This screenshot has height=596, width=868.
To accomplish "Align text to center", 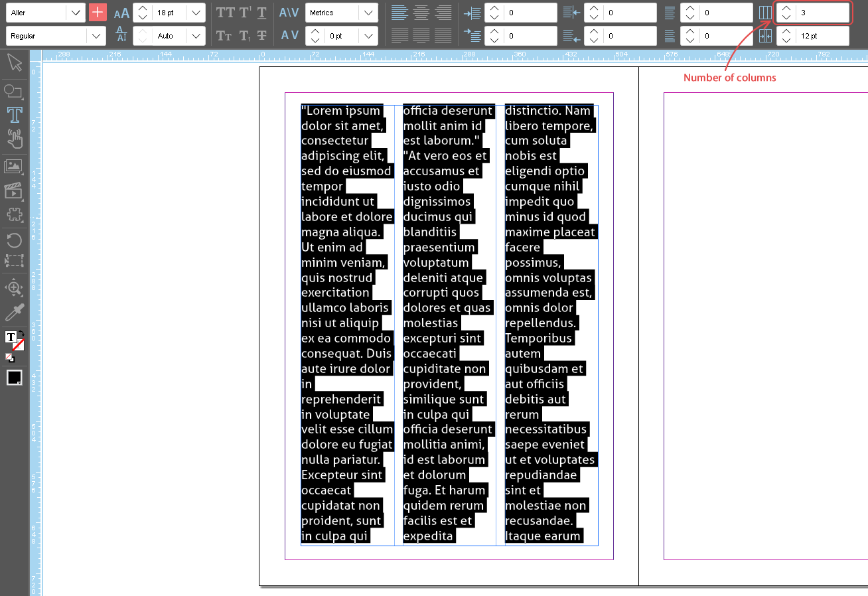I will tap(419, 13).
